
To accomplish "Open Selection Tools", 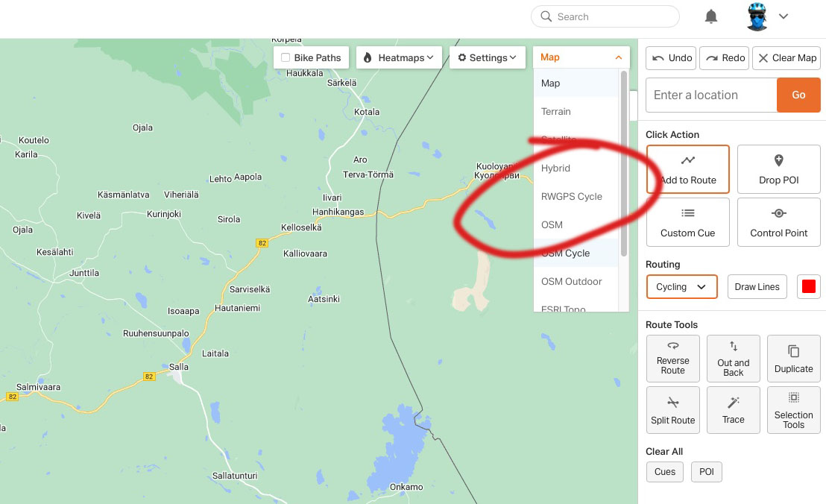I will coord(793,409).
